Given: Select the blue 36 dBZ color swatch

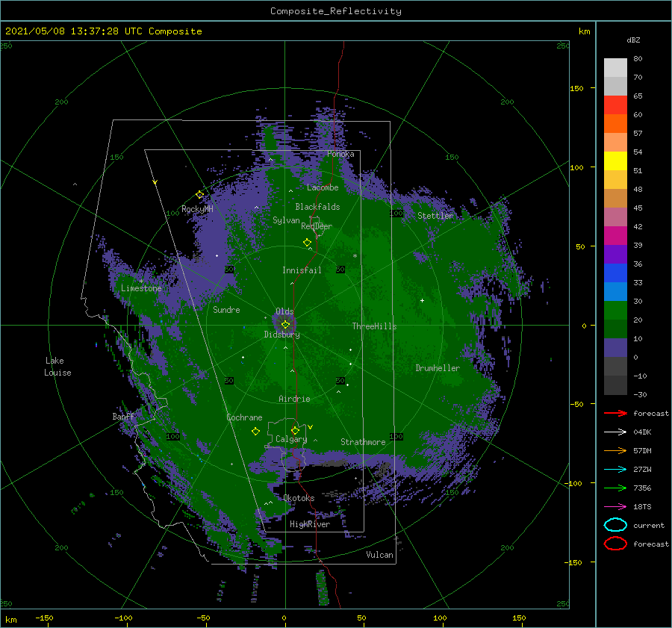Looking at the screenshot, I should point(615,273).
